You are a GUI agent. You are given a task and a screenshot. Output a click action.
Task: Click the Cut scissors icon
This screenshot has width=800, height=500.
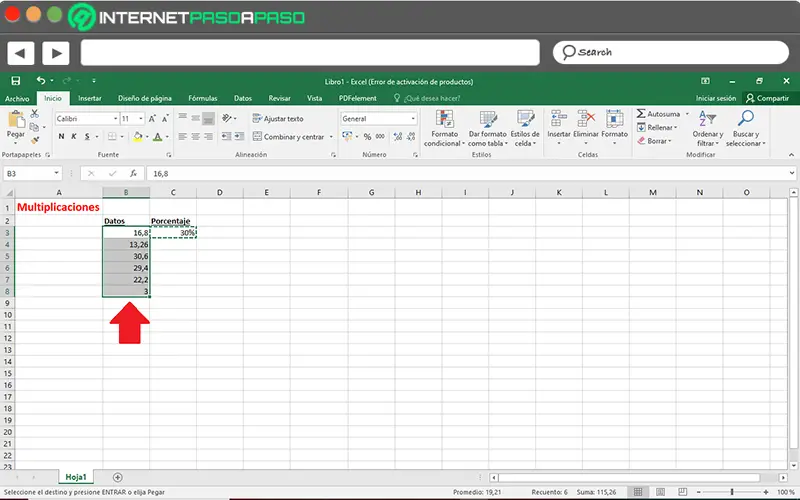35,113
